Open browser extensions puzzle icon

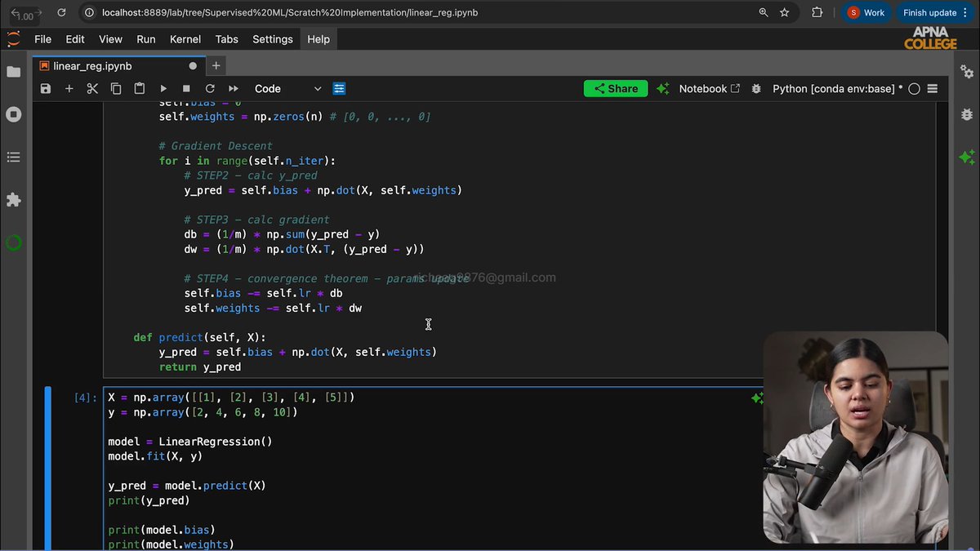[x=817, y=13]
